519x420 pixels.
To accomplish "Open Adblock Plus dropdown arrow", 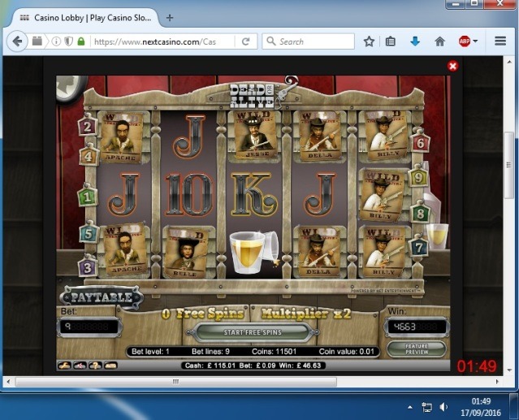I will click(475, 41).
